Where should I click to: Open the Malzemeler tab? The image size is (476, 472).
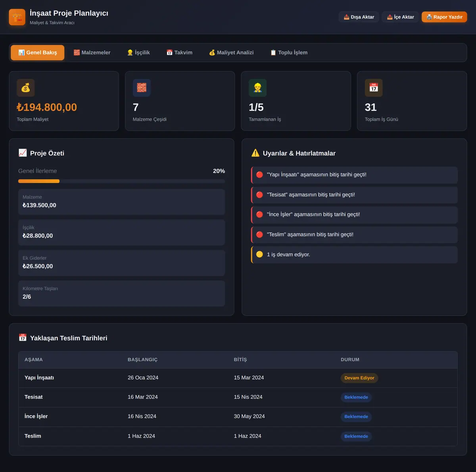[x=92, y=53]
